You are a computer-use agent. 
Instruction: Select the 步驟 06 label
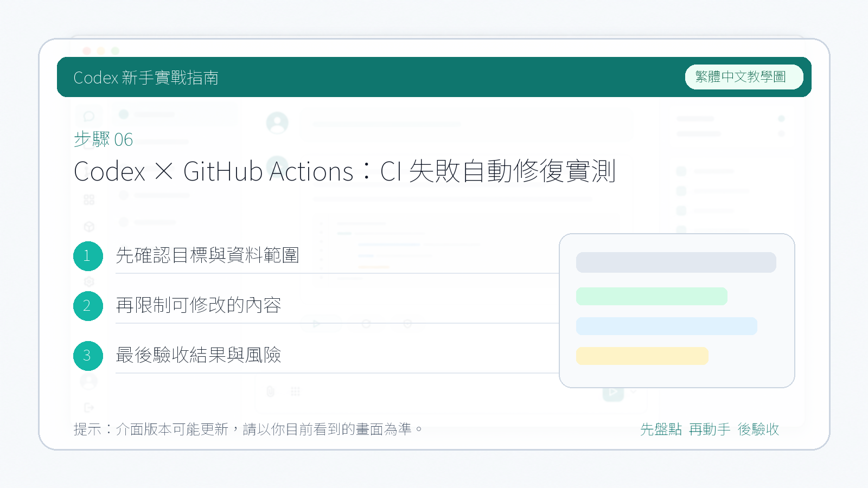tap(103, 139)
